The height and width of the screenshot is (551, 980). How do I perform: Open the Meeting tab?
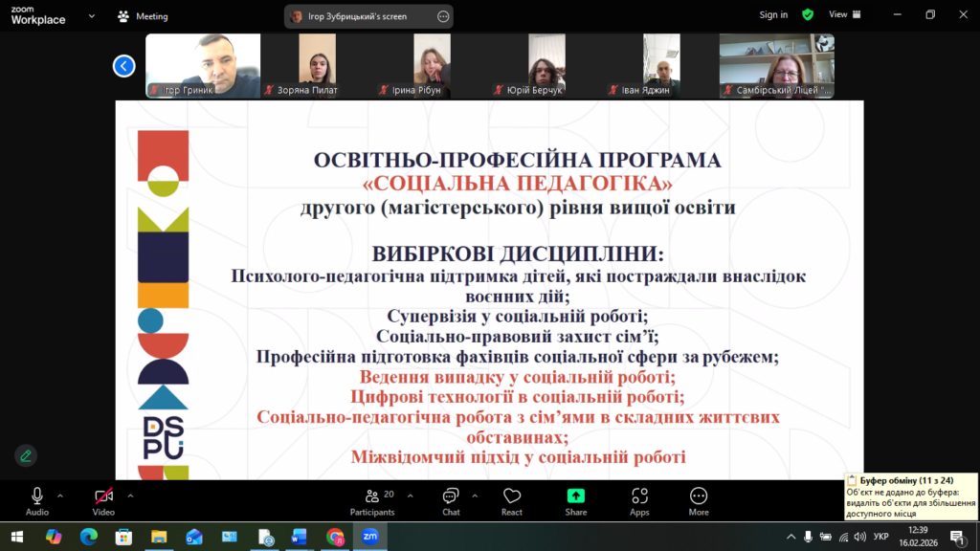point(143,16)
